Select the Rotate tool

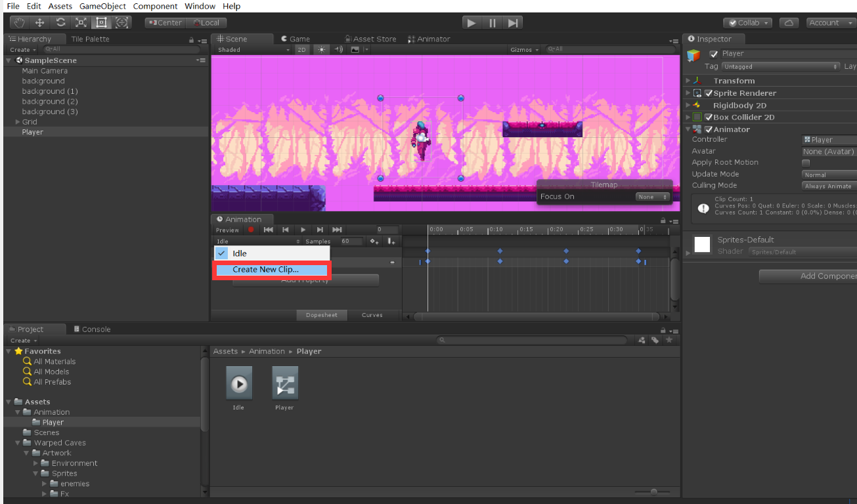(61, 22)
